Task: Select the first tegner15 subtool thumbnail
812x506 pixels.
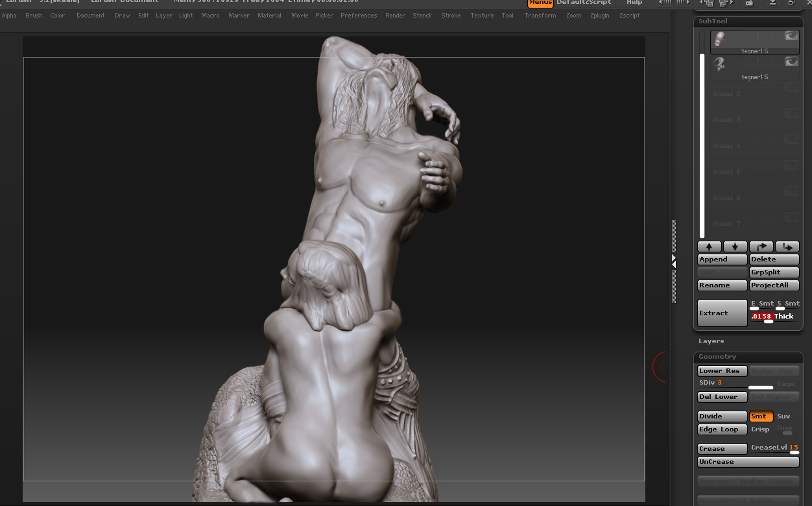Action: click(x=719, y=39)
